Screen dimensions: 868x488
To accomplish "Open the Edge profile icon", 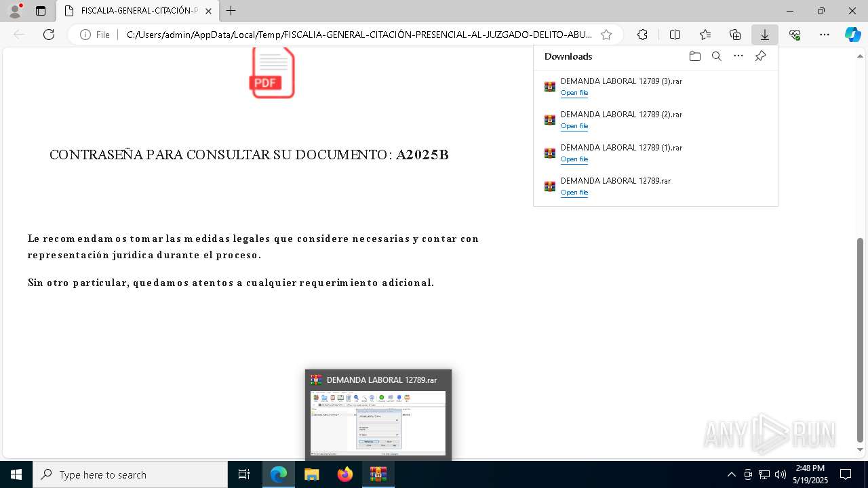I will pyautogui.click(x=15, y=11).
